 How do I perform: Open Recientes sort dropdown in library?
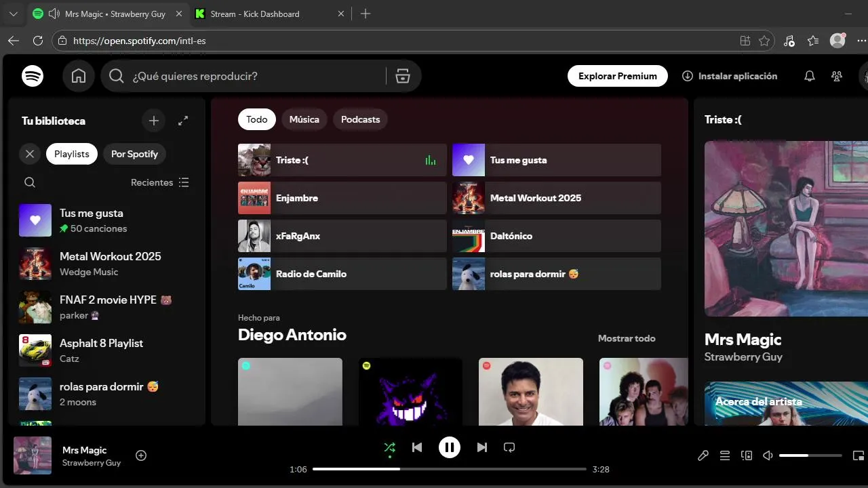[x=160, y=182]
